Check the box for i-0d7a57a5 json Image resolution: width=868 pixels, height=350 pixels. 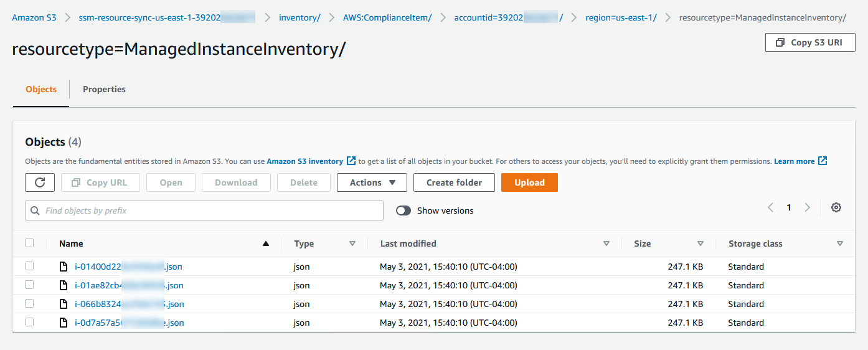tap(29, 322)
